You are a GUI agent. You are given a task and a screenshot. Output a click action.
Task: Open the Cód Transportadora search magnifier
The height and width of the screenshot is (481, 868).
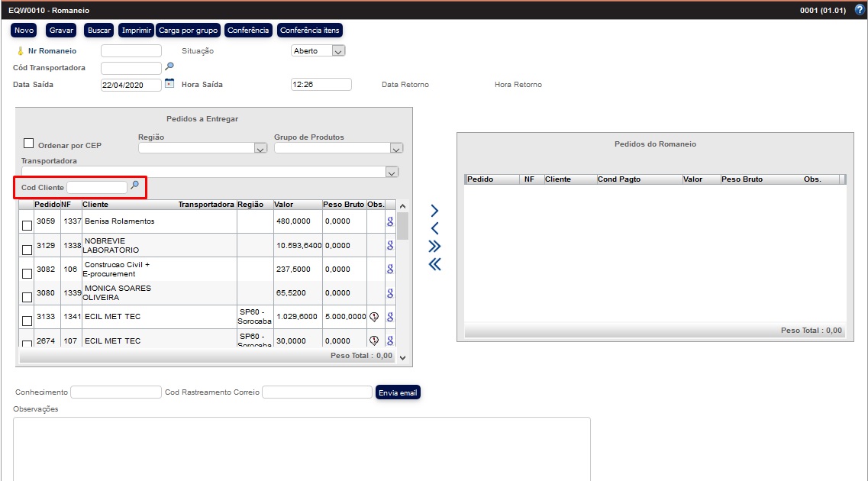click(x=169, y=67)
